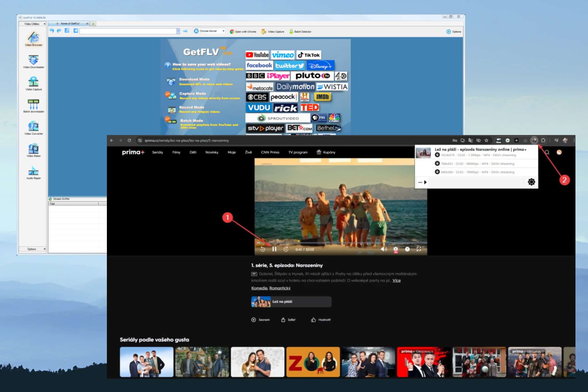Open Video Converter in GetFLV sidebar
The width and height of the screenshot is (588, 392).
34,128
